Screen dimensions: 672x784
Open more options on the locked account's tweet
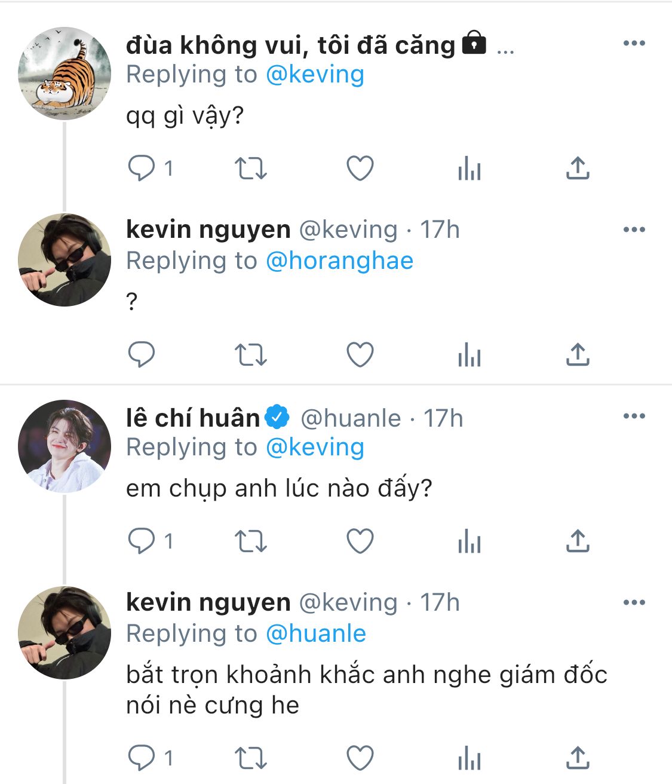coord(634,43)
